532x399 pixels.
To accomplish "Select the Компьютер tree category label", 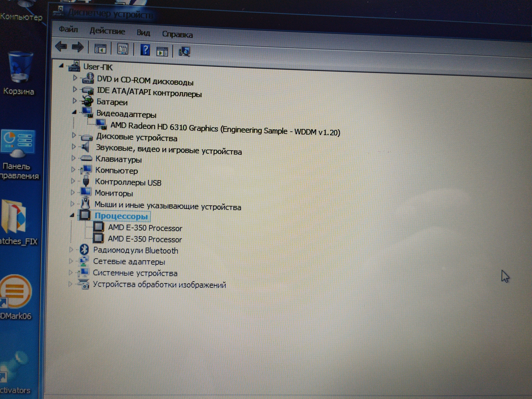I will tap(116, 170).
